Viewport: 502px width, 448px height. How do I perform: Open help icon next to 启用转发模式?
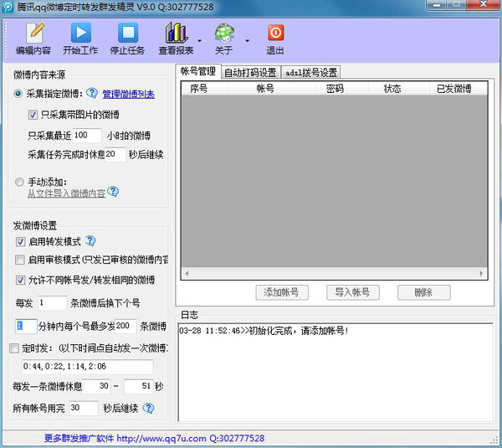click(x=90, y=241)
